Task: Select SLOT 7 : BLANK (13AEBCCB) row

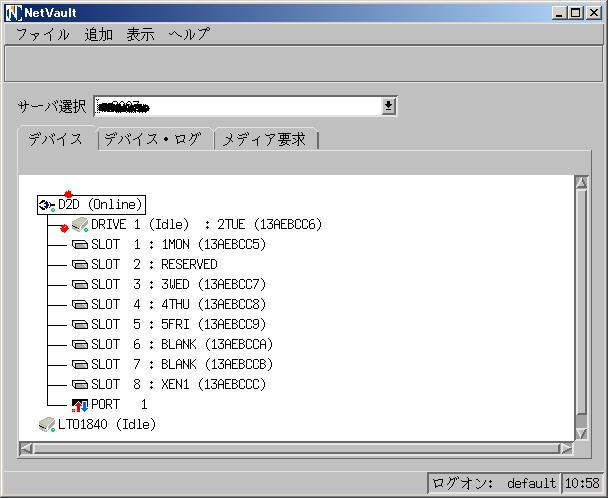Action: [x=173, y=365]
